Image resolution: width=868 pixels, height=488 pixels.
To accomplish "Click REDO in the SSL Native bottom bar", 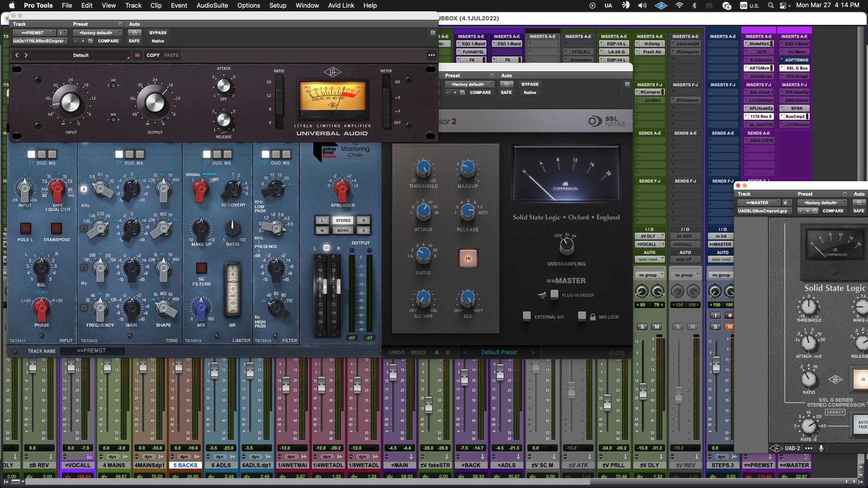I will click(x=418, y=352).
